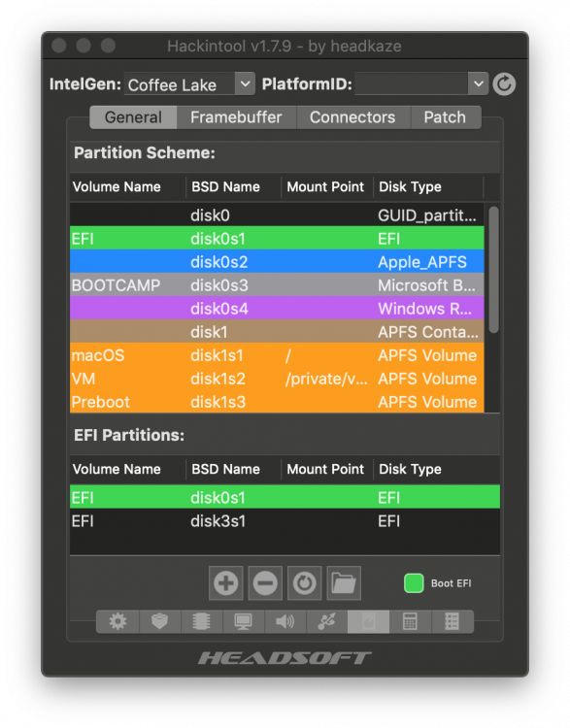The height and width of the screenshot is (728, 570).
Task: Sort EFI Partitions by Volume Name header
Action: click(128, 470)
